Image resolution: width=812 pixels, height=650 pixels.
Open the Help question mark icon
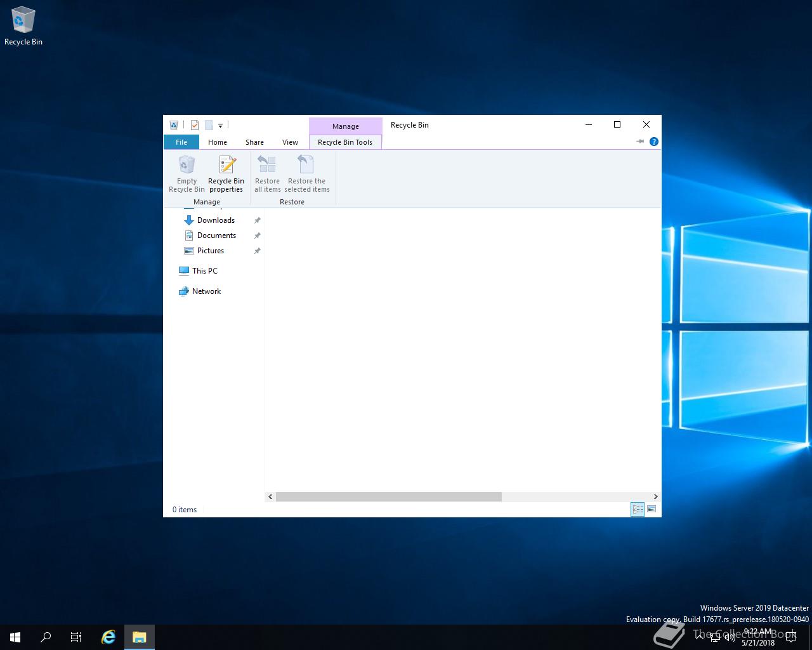[x=654, y=142]
